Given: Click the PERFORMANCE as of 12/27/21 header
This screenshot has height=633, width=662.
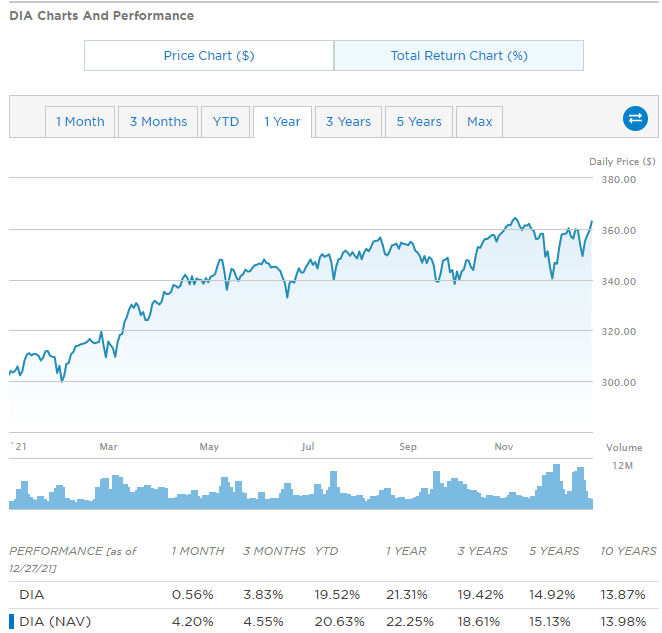Looking at the screenshot, I should pos(73,560).
